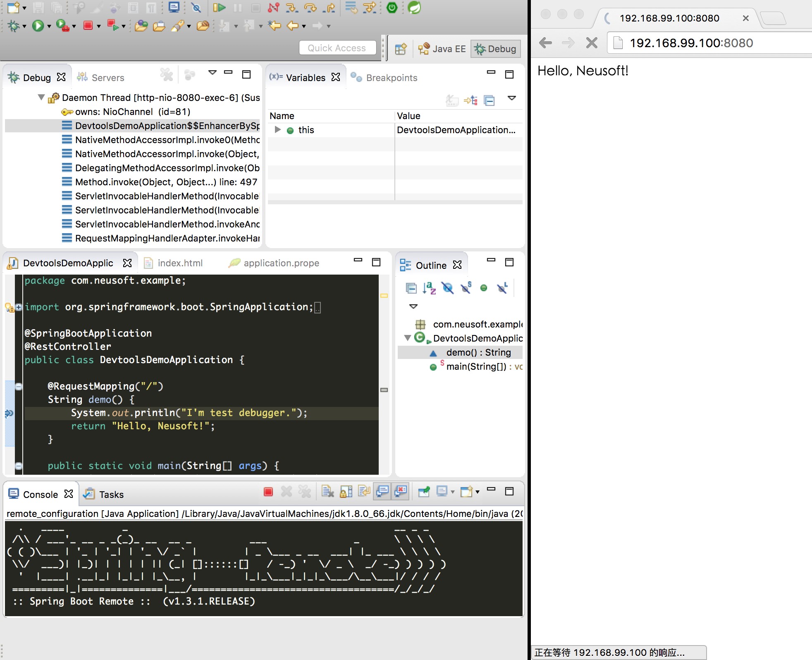812x660 pixels.
Task: Select the Tasks tab
Action: [103, 494]
